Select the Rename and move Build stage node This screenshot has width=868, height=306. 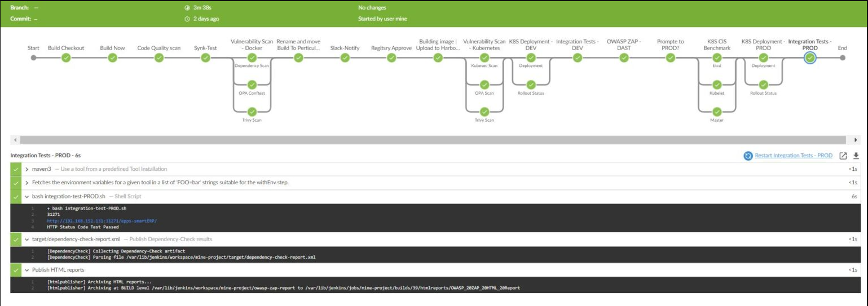point(298,57)
